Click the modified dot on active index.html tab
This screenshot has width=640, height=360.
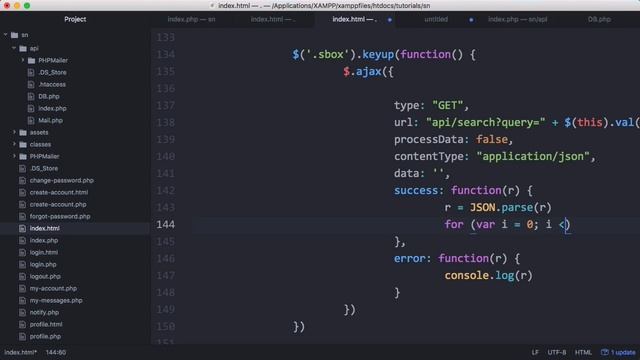(x=389, y=20)
